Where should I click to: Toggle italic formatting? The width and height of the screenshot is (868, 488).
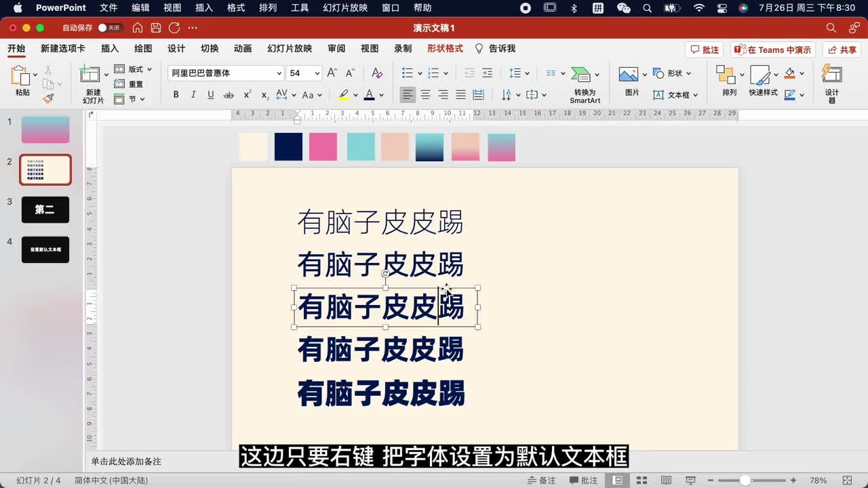(x=193, y=95)
